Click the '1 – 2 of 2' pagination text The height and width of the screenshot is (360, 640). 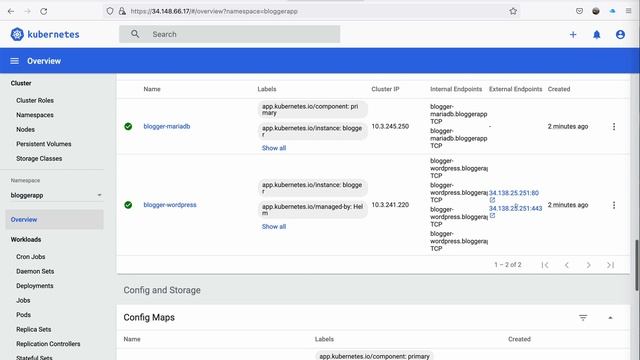point(508,265)
